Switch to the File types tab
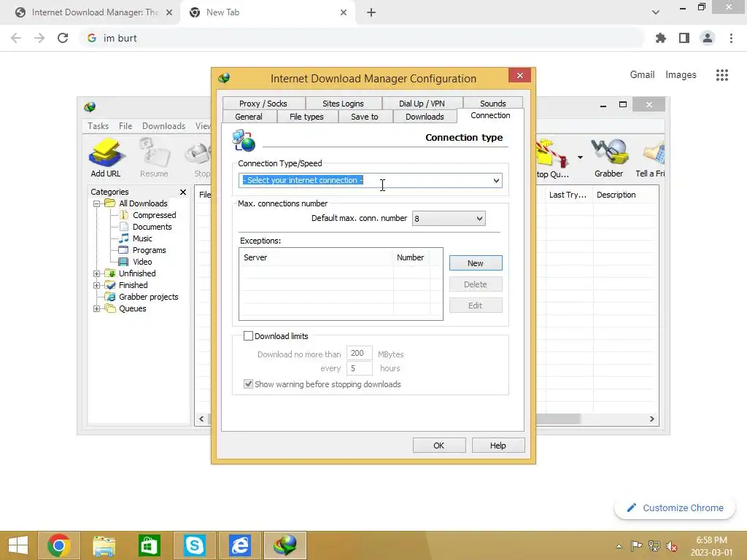This screenshot has height=560, width=747. [x=306, y=117]
